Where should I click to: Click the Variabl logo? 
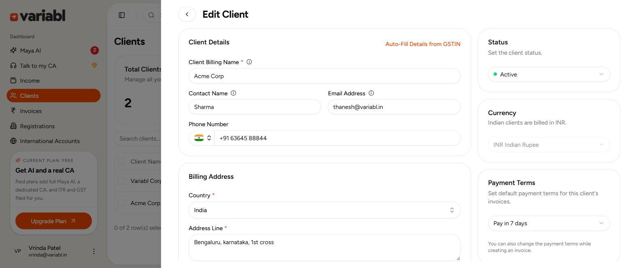click(38, 16)
